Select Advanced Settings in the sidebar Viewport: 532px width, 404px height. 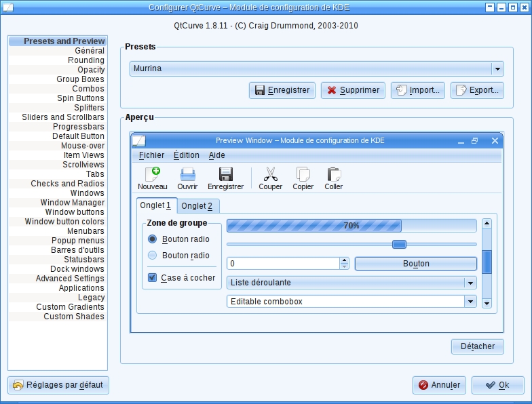click(x=57, y=278)
